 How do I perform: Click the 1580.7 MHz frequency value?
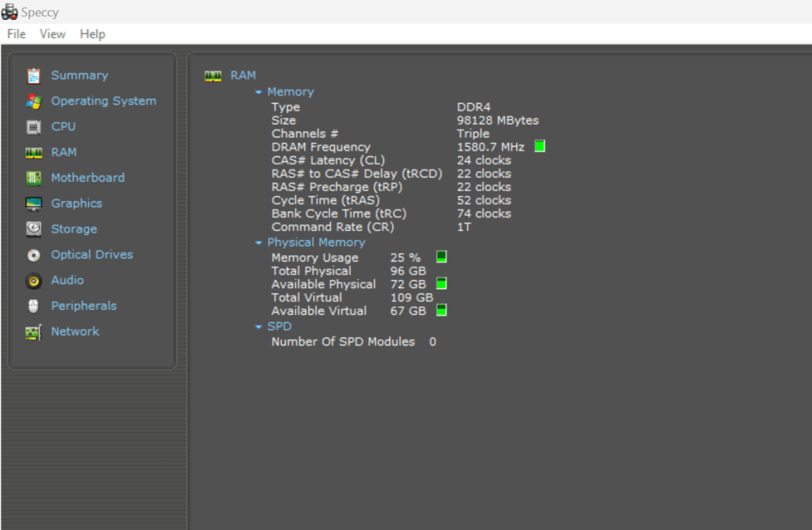point(490,147)
